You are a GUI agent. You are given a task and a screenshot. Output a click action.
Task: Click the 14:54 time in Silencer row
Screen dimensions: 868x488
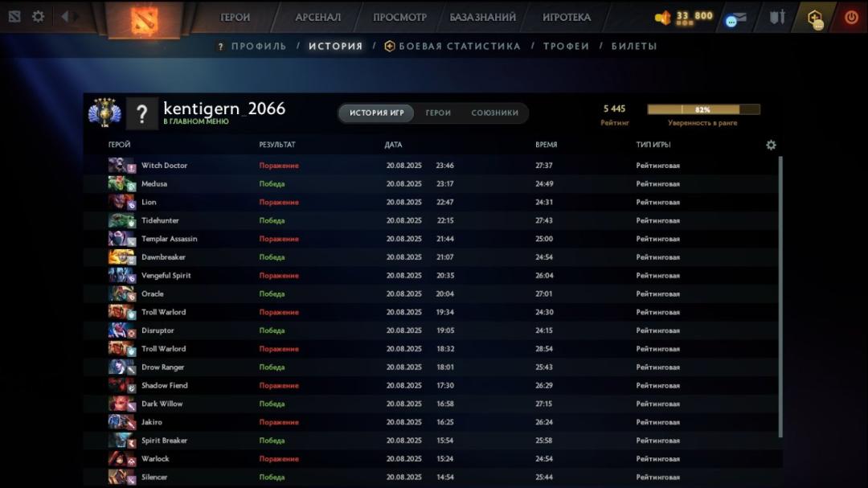[x=445, y=477]
